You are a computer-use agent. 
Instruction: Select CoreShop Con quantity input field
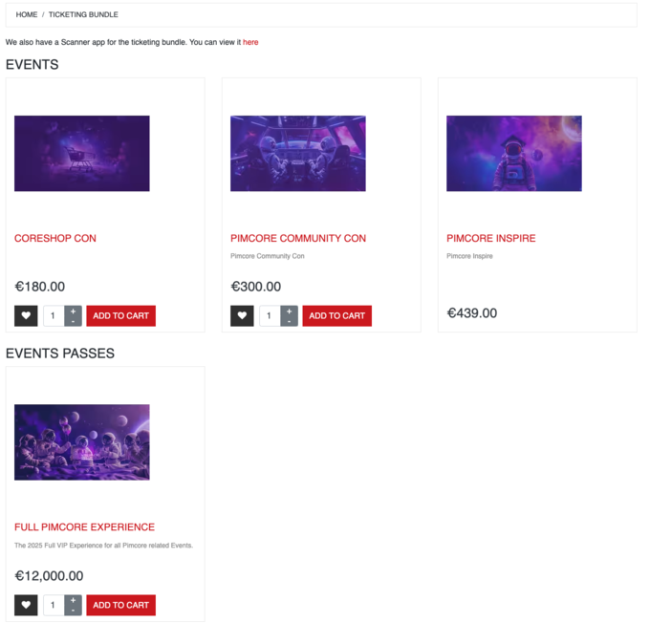(x=54, y=315)
